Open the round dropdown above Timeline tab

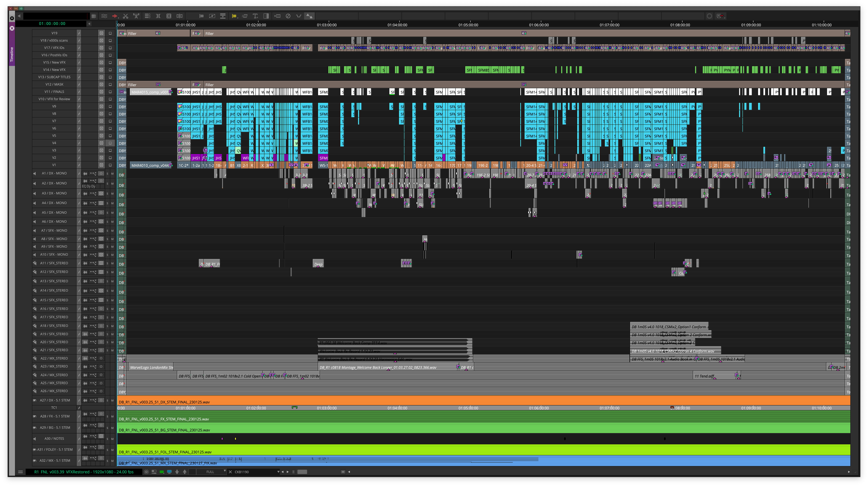tap(12, 18)
